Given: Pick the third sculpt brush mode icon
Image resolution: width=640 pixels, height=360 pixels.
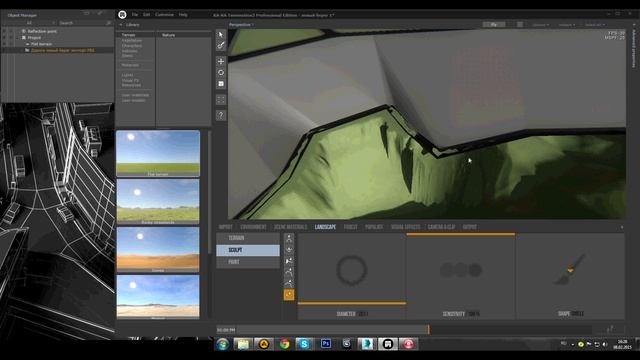Looking at the screenshot, I should tap(289, 261).
